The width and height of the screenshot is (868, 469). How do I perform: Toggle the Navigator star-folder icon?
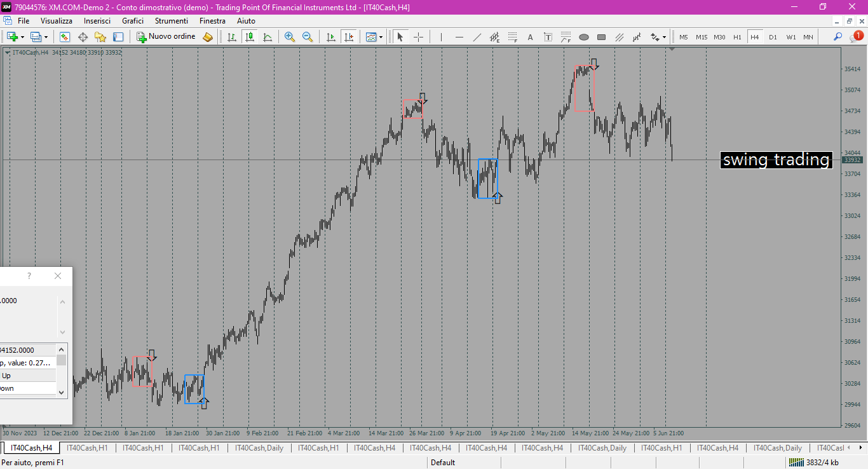pos(100,37)
